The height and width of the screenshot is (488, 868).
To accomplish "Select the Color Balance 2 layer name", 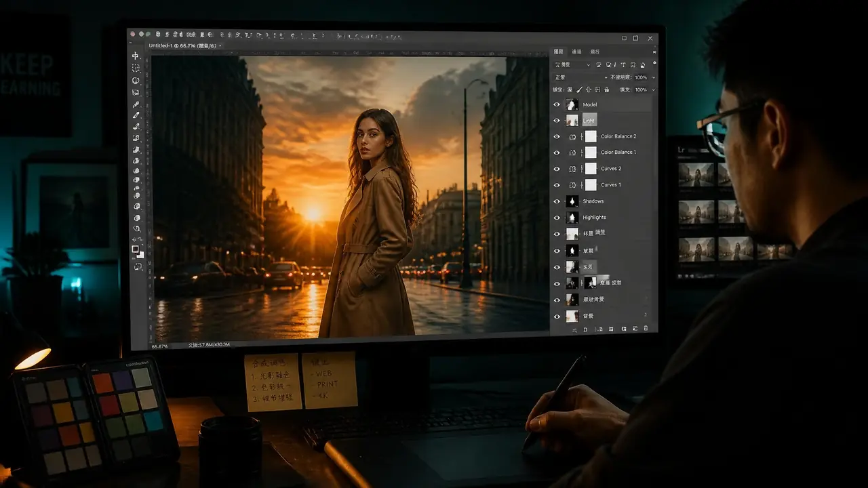I will click(x=618, y=137).
